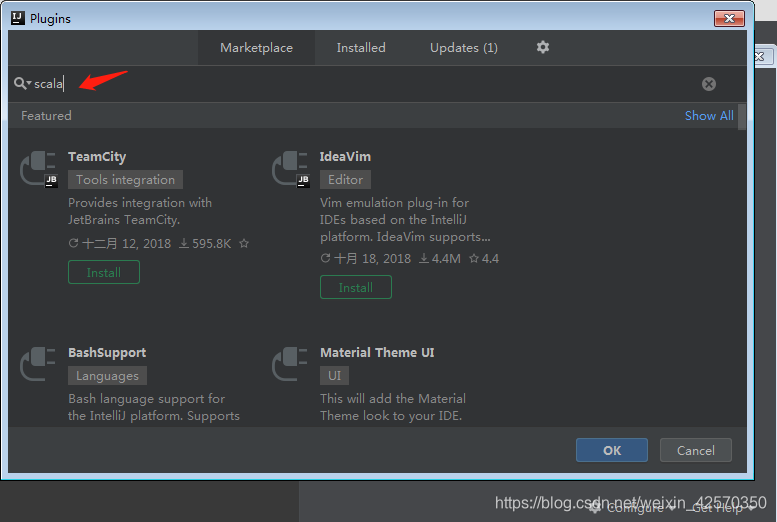Click the IdeaVim 4.4M downloads count
This screenshot has height=522, width=777.
pos(440,258)
